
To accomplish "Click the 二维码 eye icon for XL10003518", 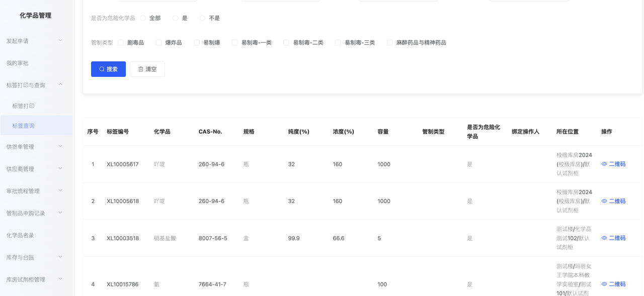I will coord(604,238).
